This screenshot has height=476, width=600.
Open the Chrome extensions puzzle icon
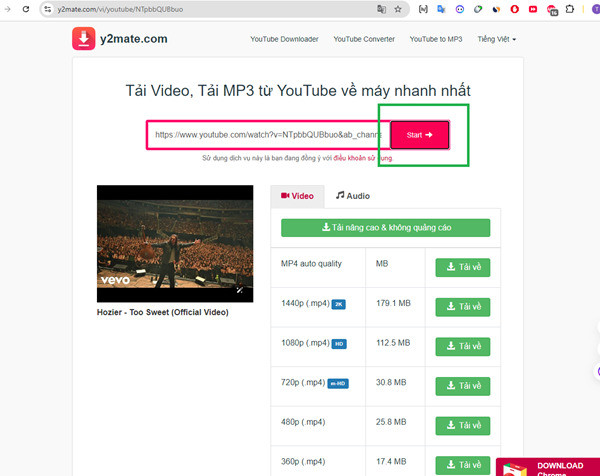click(x=570, y=9)
